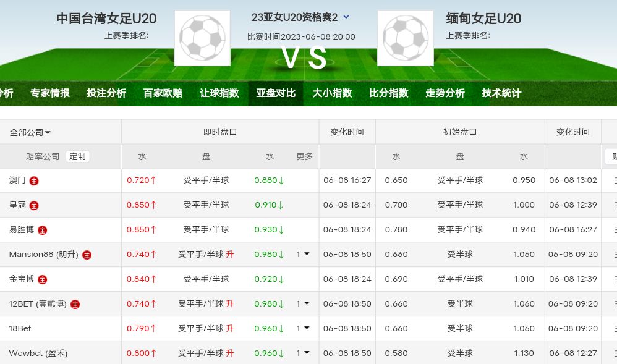
Task: Click the red 主 icon beside Mansion88
Action: (x=87, y=255)
